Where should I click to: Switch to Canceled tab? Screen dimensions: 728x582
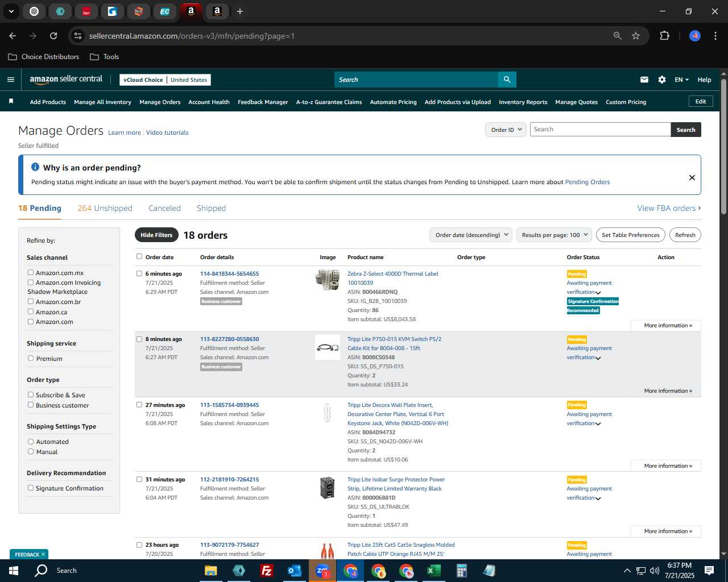click(164, 208)
